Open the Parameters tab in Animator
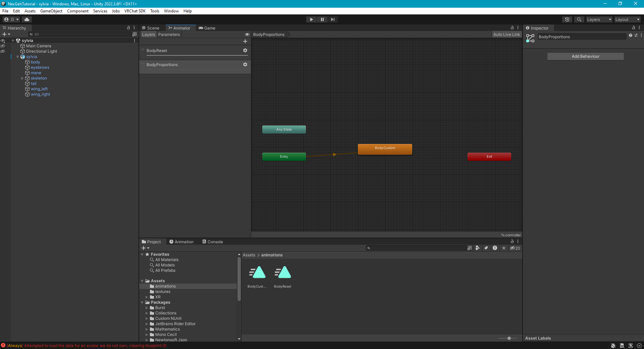 tap(169, 35)
